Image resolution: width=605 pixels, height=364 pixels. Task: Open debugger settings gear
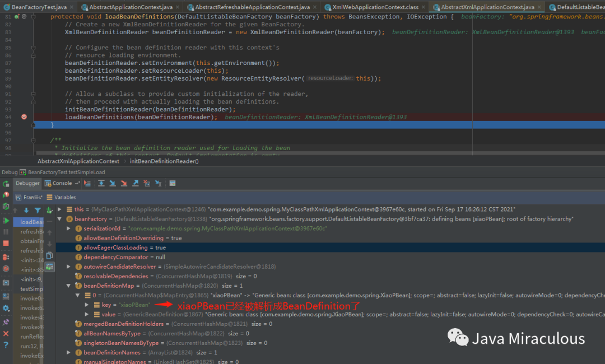coord(6,308)
